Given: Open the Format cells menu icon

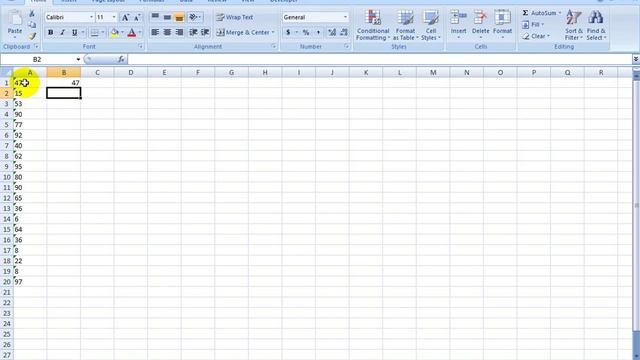Looking at the screenshot, I should tap(502, 17).
